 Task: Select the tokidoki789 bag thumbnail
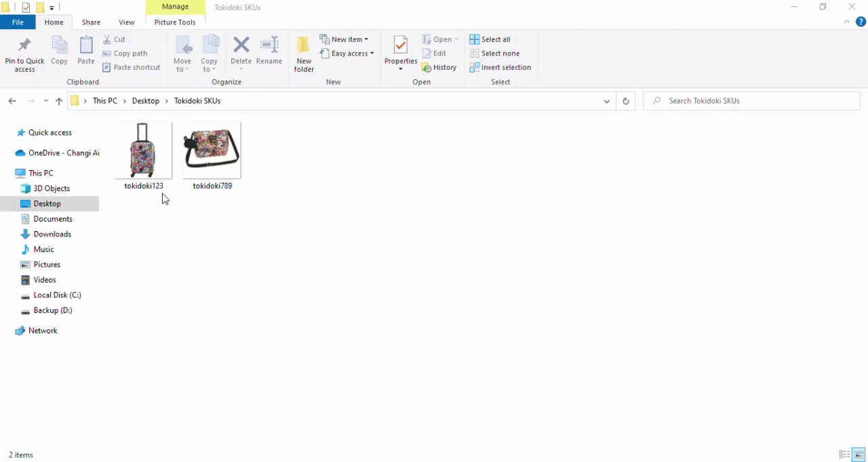pyautogui.click(x=212, y=150)
